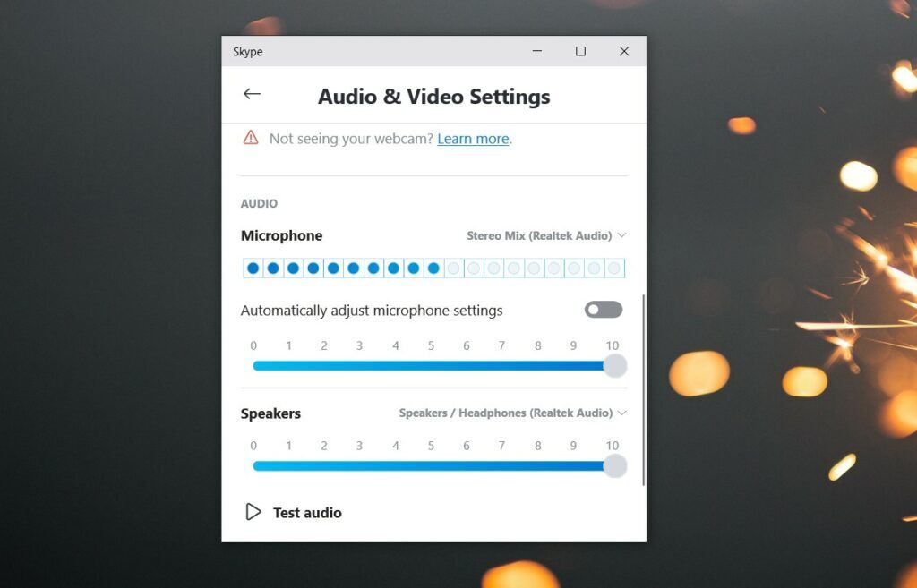Enable Automatically adjust microphone settings
Image resolution: width=917 pixels, height=588 pixels.
[x=603, y=309]
